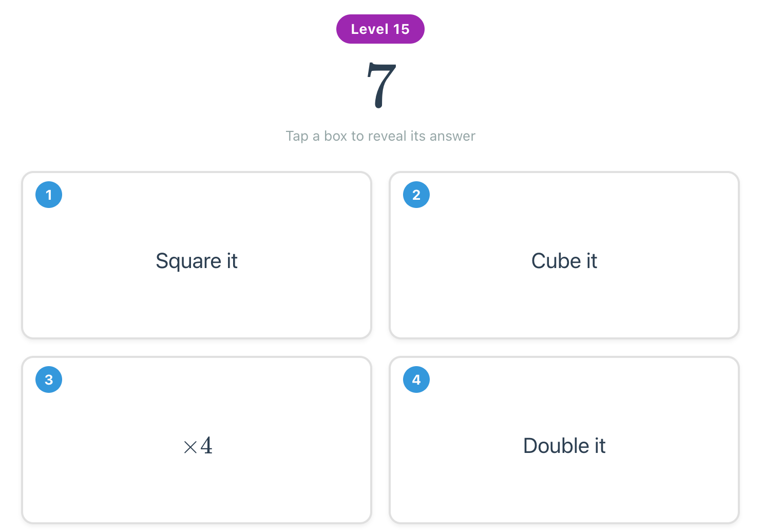Click the blue number 2 badge

pyautogui.click(x=416, y=195)
